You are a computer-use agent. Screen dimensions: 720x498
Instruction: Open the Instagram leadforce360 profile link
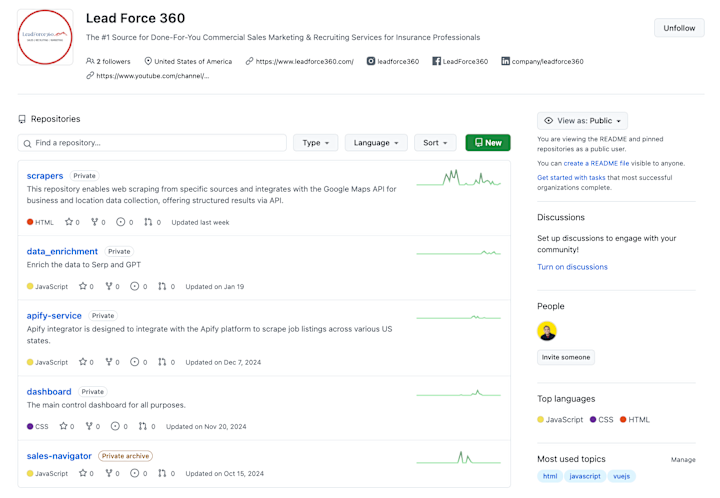tap(393, 61)
